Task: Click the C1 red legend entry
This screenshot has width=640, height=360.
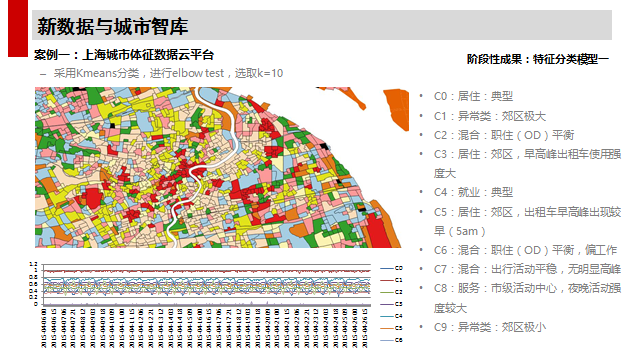Action: (391, 280)
